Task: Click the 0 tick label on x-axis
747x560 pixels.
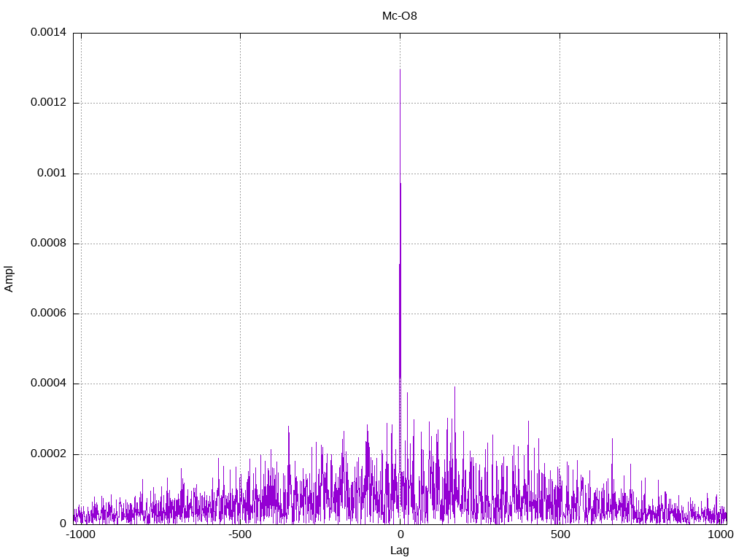Action: point(400,534)
